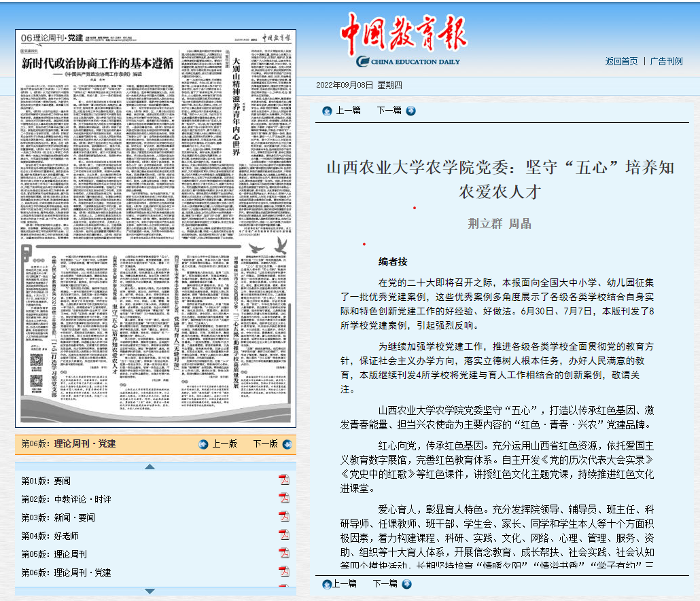Click the previous edition (上一版) arrow icon

click(203, 444)
